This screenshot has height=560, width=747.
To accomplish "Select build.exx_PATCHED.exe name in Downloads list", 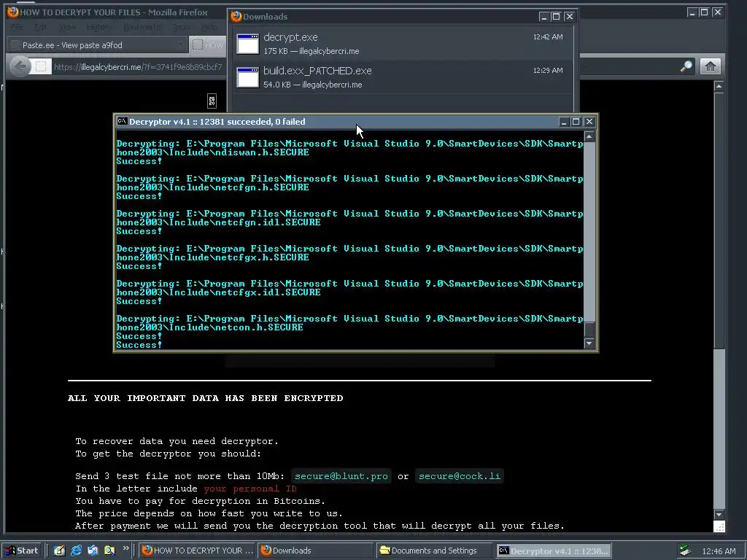I will click(317, 71).
